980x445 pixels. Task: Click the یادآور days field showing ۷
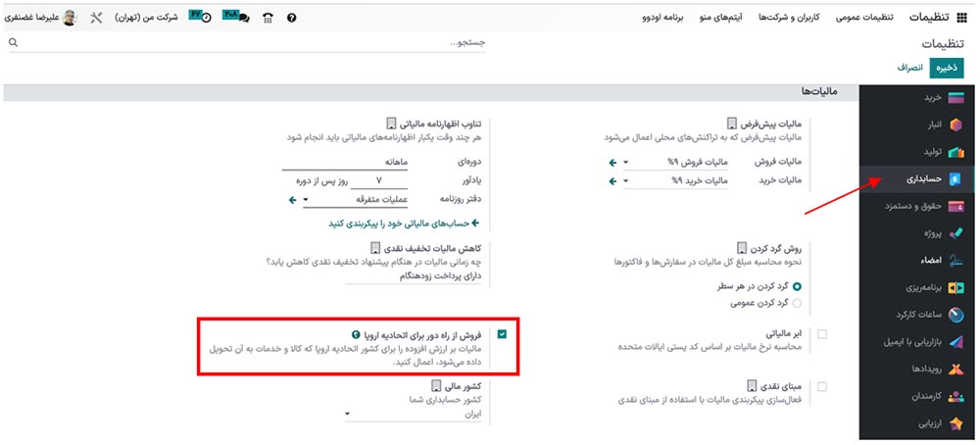pos(378,181)
